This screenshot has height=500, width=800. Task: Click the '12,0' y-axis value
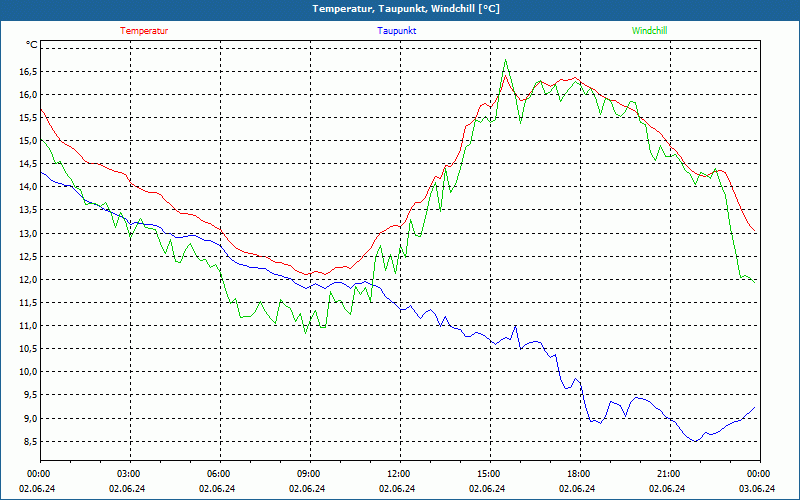point(28,279)
